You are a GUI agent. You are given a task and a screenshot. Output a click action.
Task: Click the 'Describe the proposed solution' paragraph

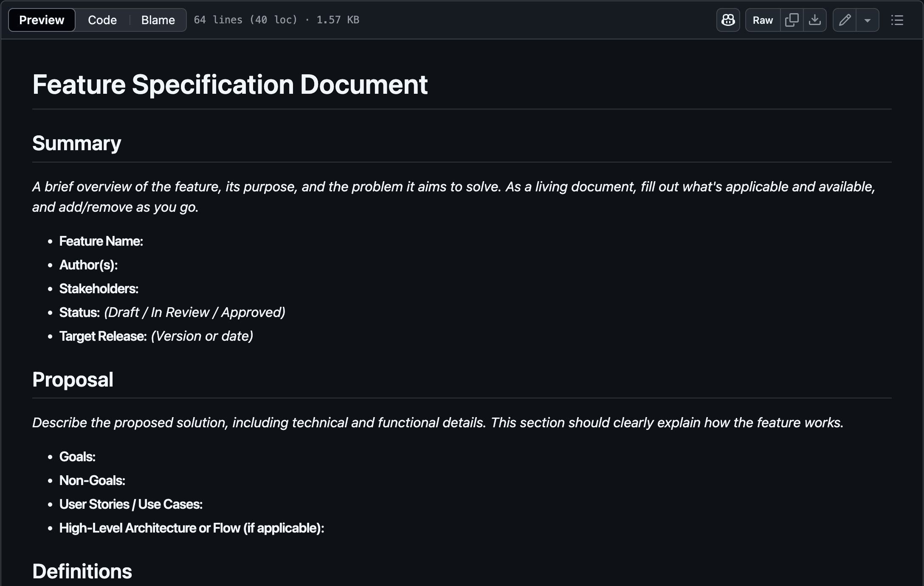pos(438,423)
